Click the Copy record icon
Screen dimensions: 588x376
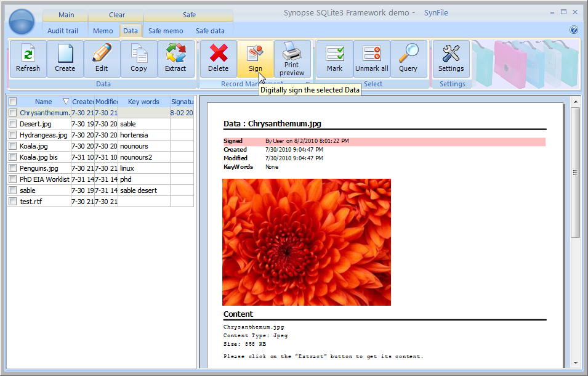pyautogui.click(x=139, y=59)
